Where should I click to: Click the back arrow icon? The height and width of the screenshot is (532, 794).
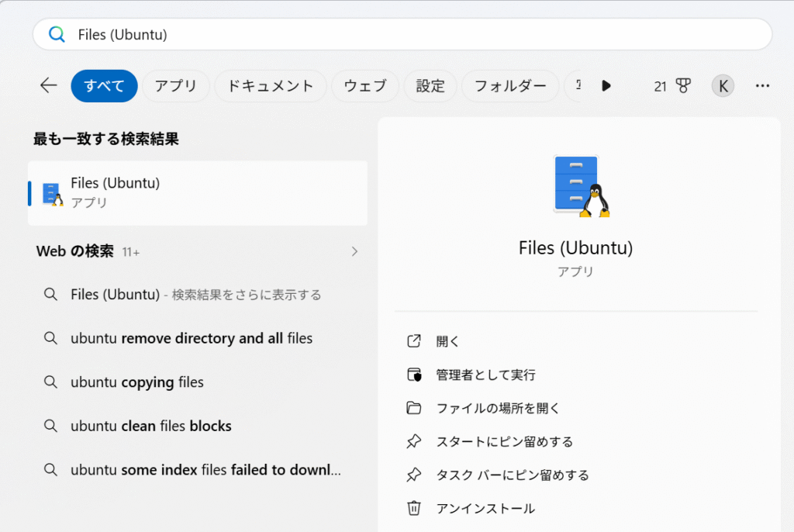pyautogui.click(x=47, y=85)
